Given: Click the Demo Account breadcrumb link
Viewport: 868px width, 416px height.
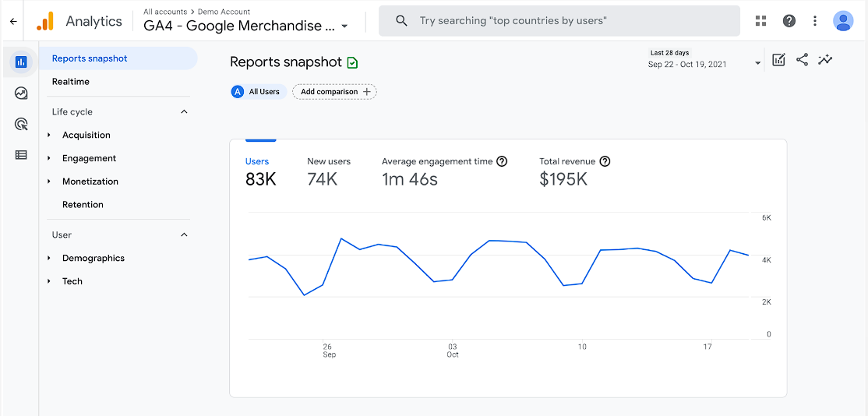Looking at the screenshot, I should (224, 12).
